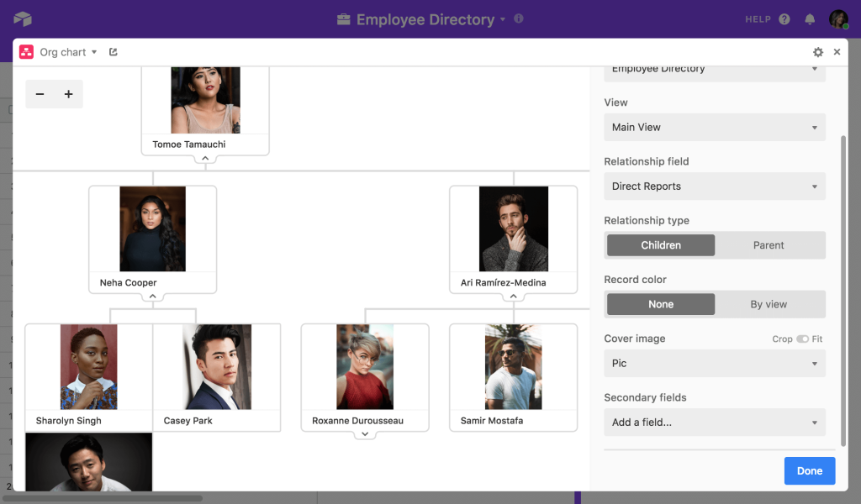The height and width of the screenshot is (504, 861).
Task: Expand reports under Roxanne Durousseau
Action: point(365,434)
